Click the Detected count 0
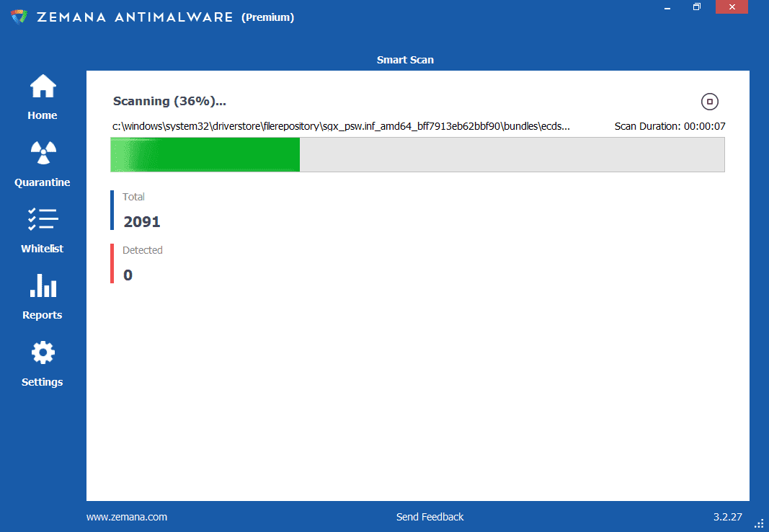Image resolution: width=769 pixels, height=532 pixels. pyautogui.click(x=128, y=275)
